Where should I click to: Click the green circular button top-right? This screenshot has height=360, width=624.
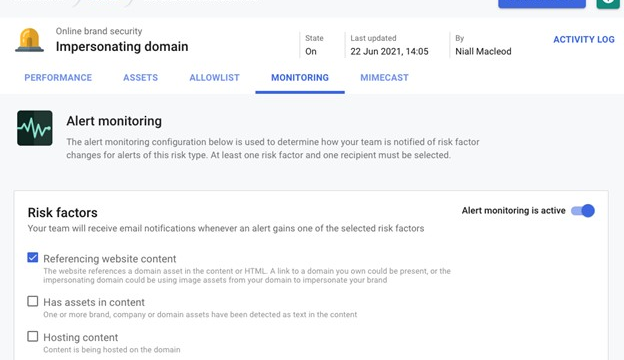608,4
